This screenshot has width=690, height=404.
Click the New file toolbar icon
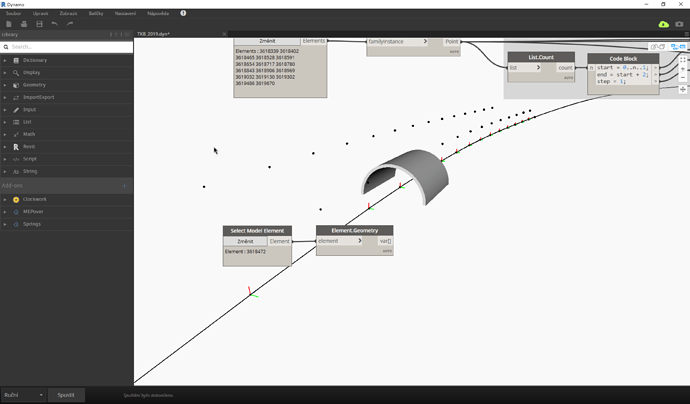point(9,24)
